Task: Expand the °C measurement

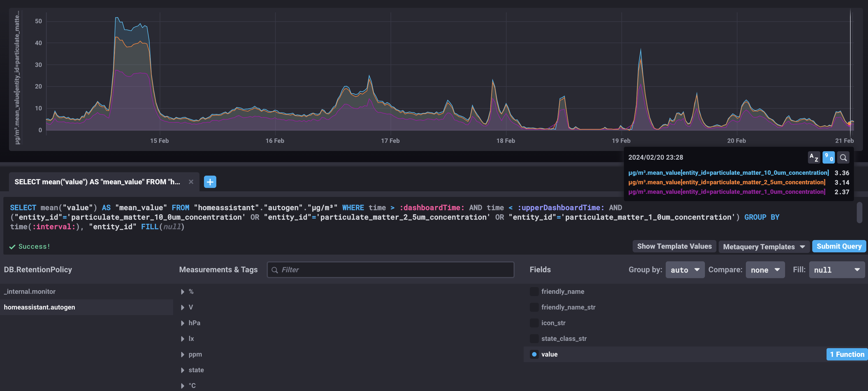Action: [x=183, y=386]
